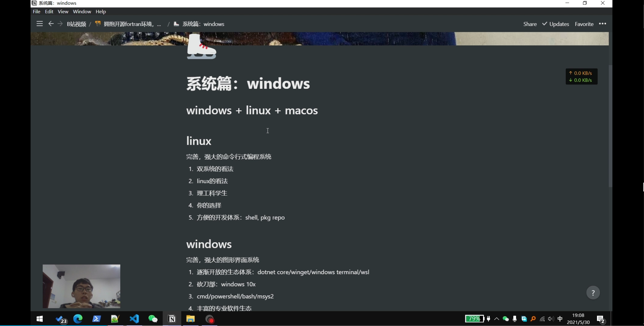This screenshot has width=644, height=326.
Task: Open the Updates panel
Action: pyautogui.click(x=556, y=24)
